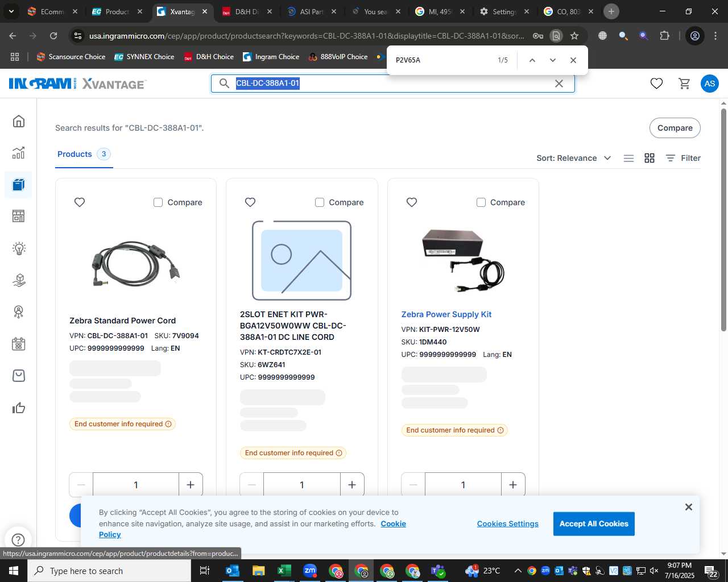Open browser extensions puzzle icon
The height and width of the screenshot is (582, 728).
point(664,36)
